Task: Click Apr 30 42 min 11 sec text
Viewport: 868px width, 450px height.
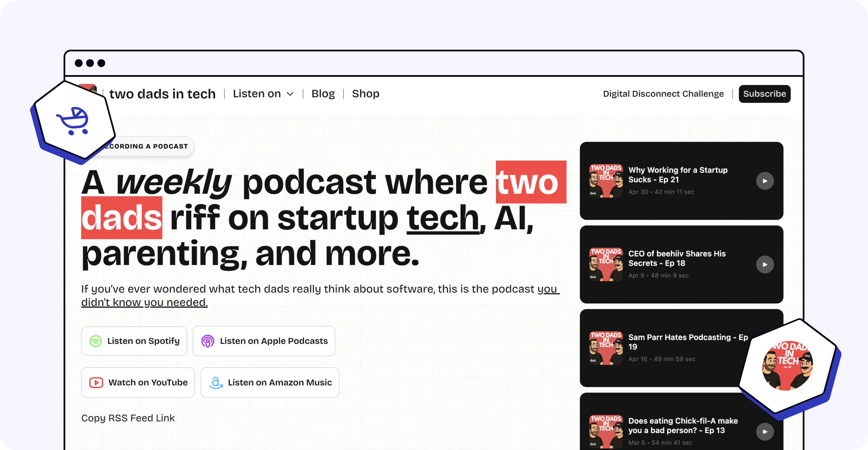Action: point(661,192)
